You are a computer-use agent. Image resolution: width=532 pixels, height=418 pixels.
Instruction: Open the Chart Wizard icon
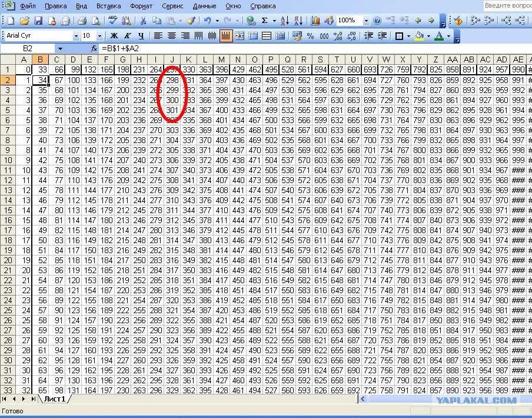tap(315, 21)
